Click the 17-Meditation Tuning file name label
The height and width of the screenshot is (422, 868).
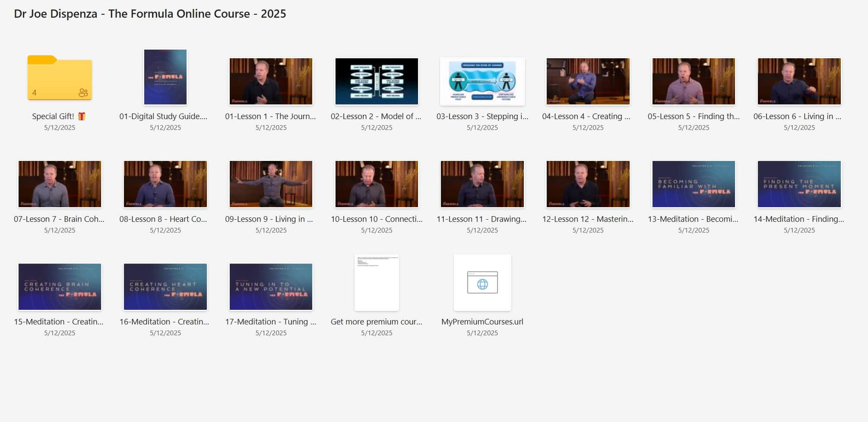[x=271, y=322]
